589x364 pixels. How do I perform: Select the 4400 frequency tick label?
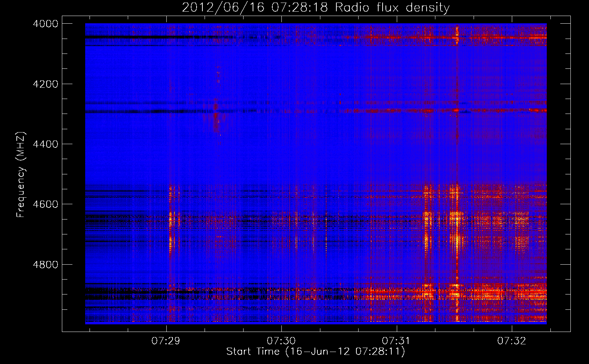click(x=46, y=144)
